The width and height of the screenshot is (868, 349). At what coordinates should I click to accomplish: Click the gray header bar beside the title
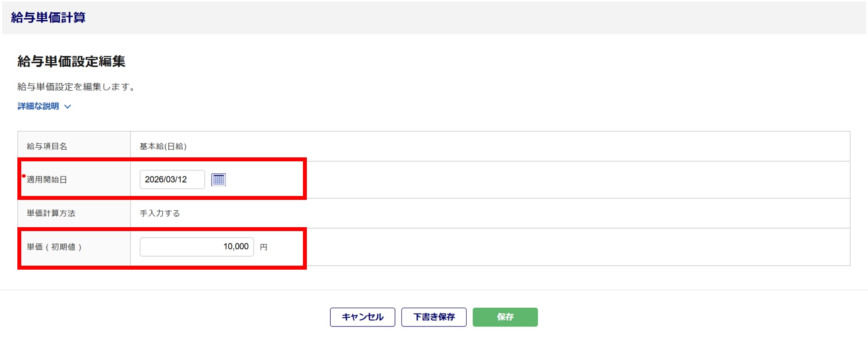(x=434, y=18)
